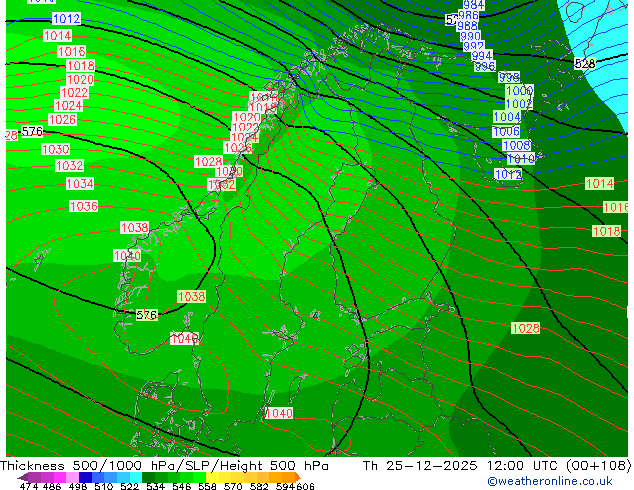Click the red 1020 label at the left edge
Image resolution: width=634 pixels, height=490 pixels.
(80, 80)
